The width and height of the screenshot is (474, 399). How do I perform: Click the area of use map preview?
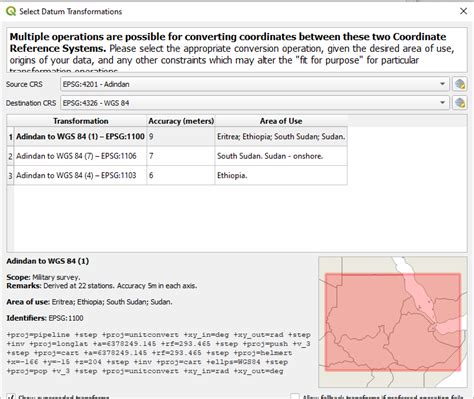click(x=393, y=322)
